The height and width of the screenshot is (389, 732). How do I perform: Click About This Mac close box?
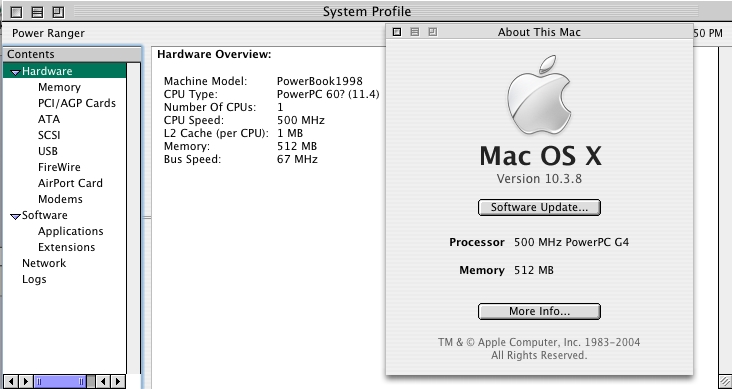click(x=397, y=32)
